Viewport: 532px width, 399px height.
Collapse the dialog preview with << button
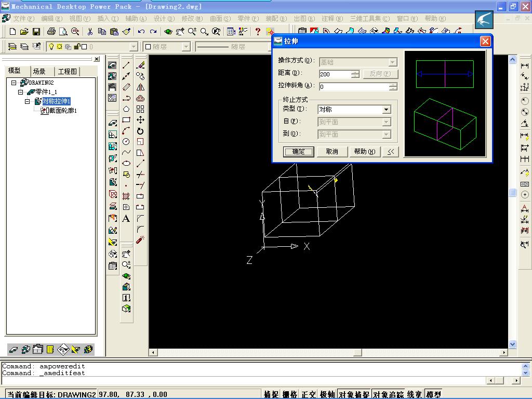391,152
